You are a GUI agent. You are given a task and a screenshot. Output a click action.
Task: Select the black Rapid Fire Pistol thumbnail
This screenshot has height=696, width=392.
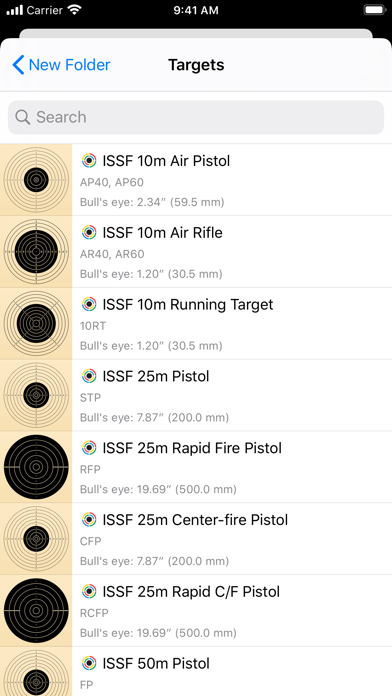36,467
